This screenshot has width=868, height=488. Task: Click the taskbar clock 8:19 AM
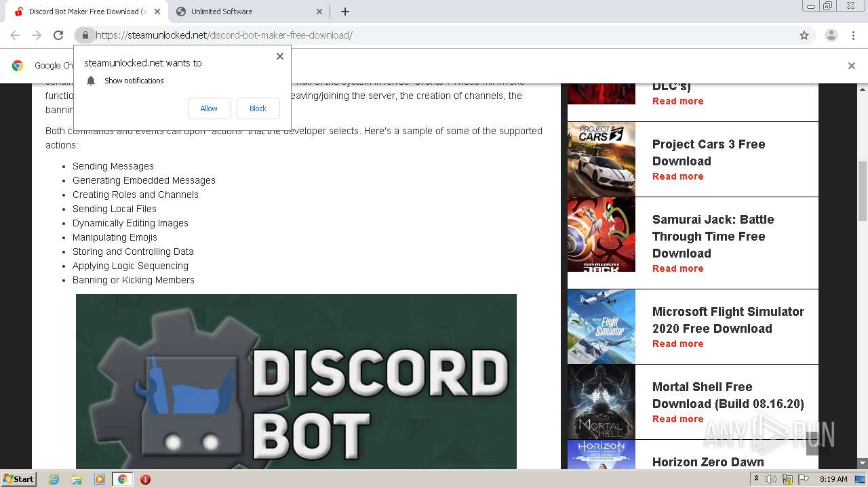833,479
